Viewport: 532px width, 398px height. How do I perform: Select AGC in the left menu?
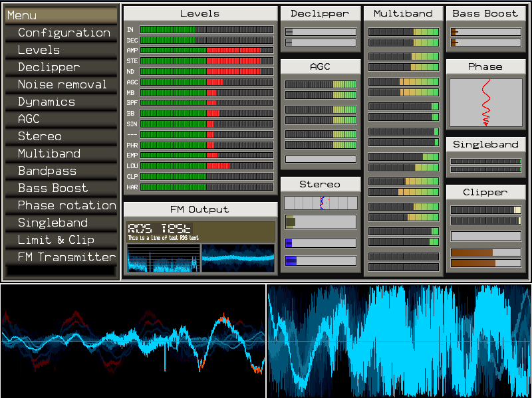pos(61,120)
